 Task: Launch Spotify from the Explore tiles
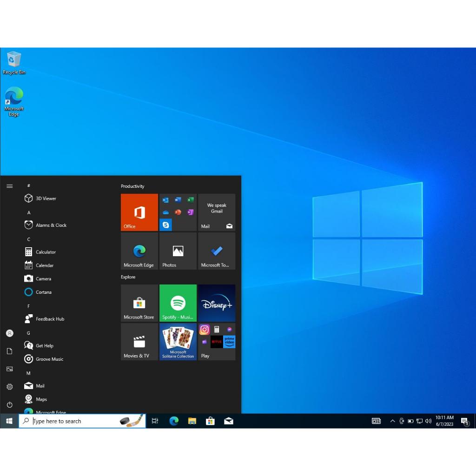[178, 303]
